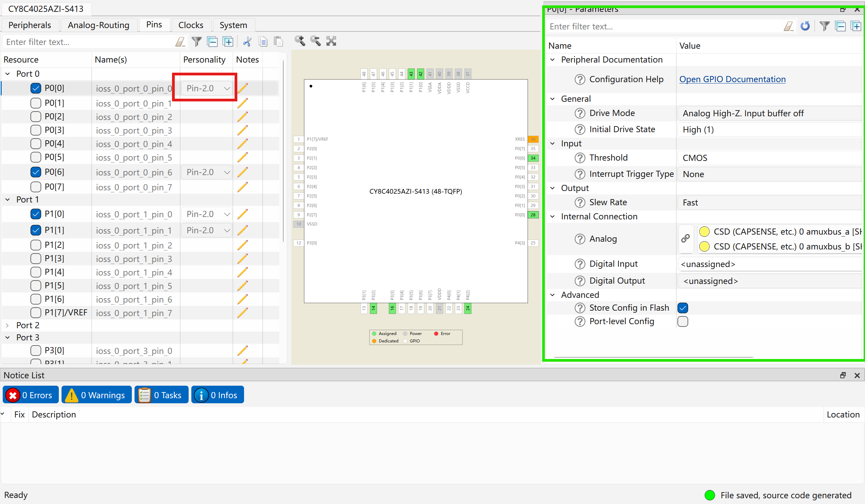Disable Store Config in Flash checkbox
This screenshot has height=504, width=865.
[683, 308]
